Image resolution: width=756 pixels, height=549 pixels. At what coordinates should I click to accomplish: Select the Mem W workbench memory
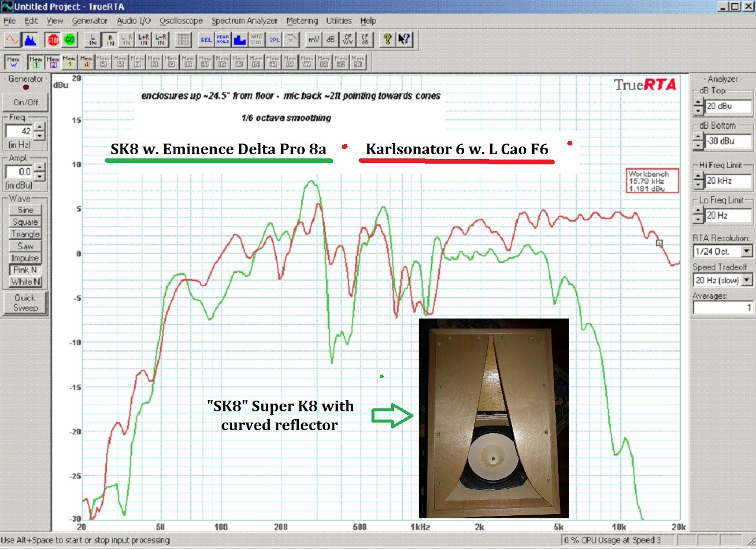(x=13, y=61)
